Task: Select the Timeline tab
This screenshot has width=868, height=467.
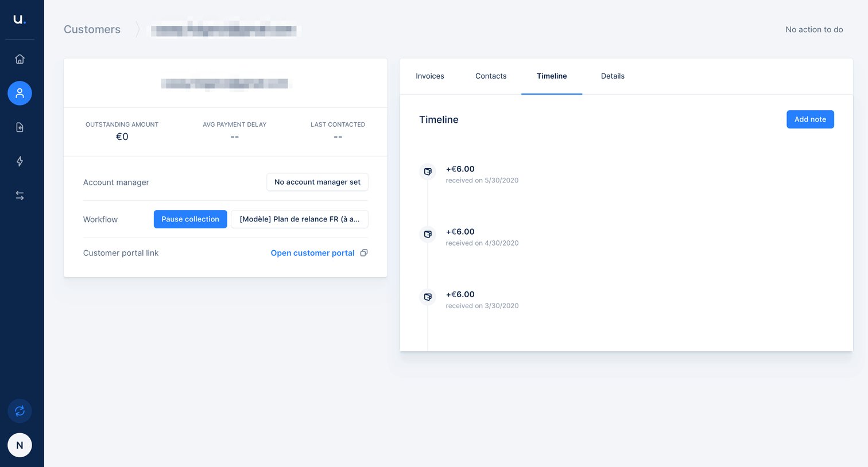Action: 552,76
